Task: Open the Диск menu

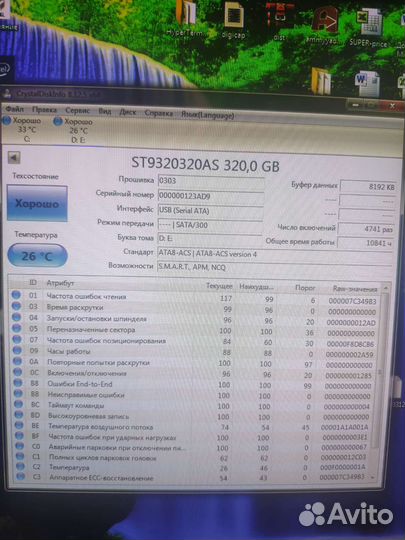Action: [x=127, y=112]
